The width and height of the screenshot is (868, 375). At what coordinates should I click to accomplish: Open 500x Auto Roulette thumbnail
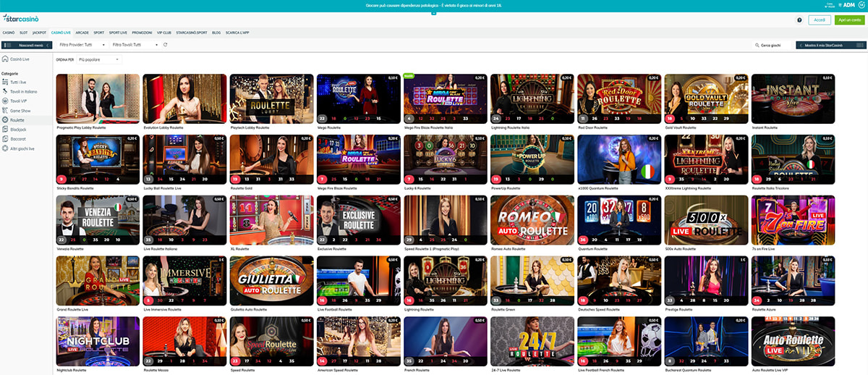[x=706, y=220]
